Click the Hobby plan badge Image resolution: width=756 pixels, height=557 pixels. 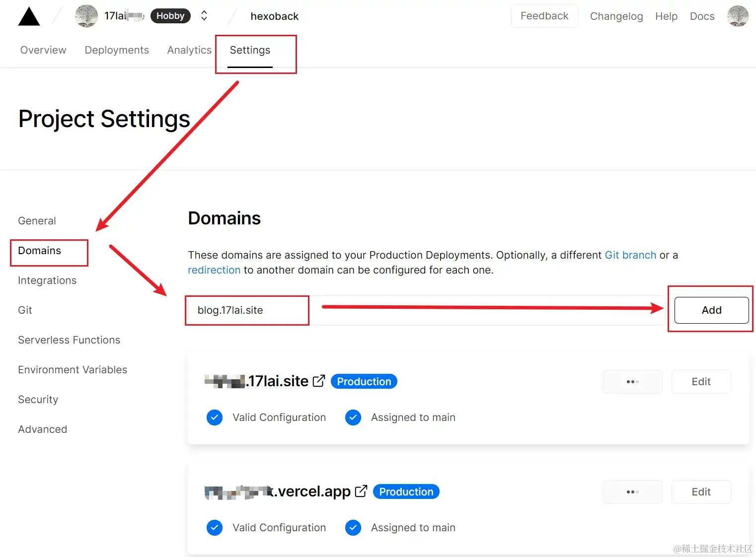(x=170, y=15)
